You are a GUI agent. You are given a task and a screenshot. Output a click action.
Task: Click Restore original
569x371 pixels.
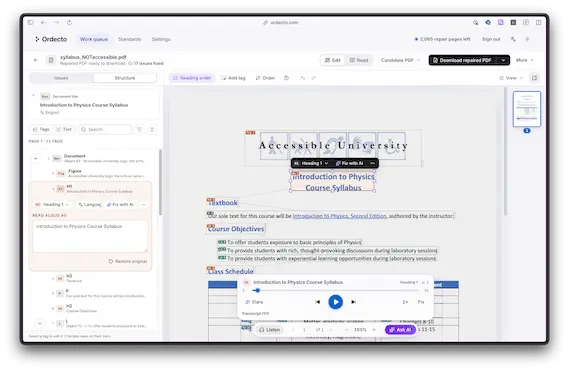coord(128,261)
